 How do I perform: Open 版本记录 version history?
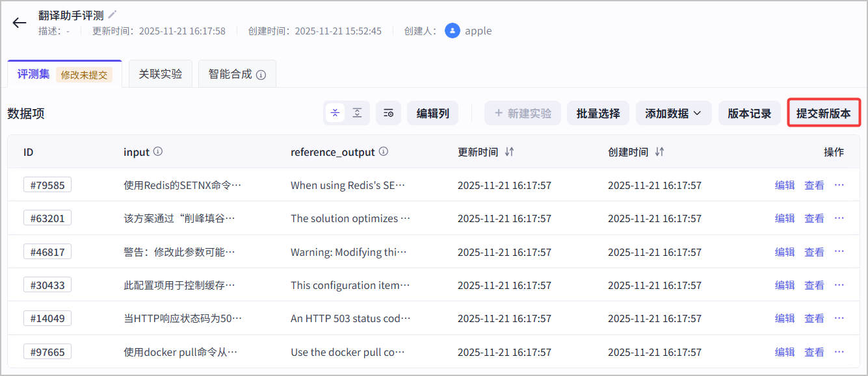(750, 113)
